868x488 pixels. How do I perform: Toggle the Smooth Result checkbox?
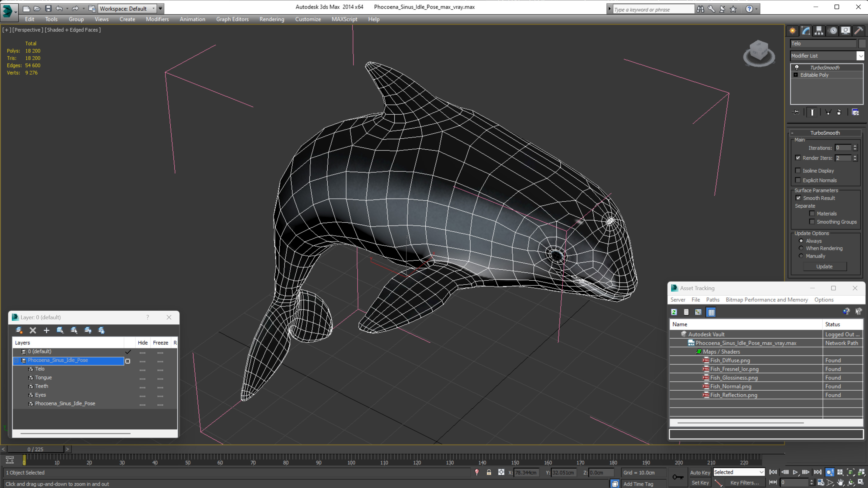point(798,198)
